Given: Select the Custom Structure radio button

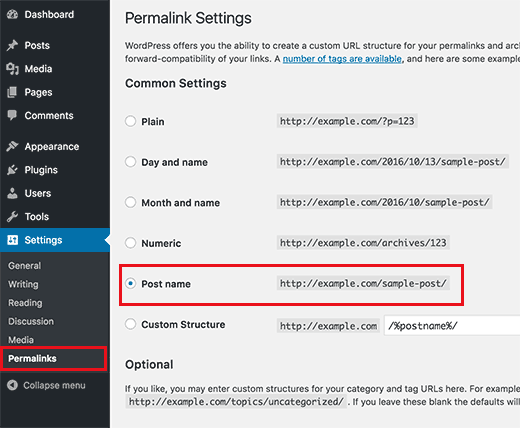Looking at the screenshot, I should tap(130, 324).
